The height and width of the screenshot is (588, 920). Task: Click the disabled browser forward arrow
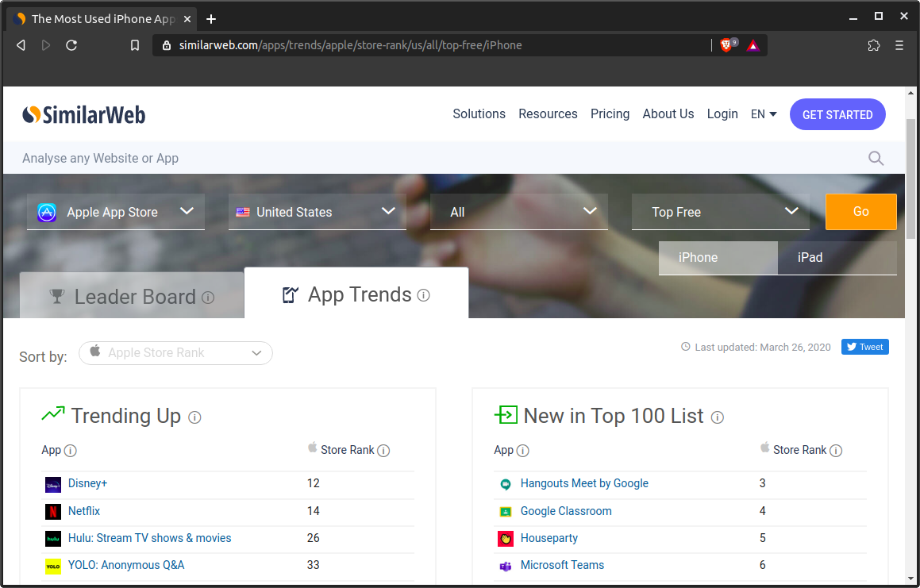point(46,45)
